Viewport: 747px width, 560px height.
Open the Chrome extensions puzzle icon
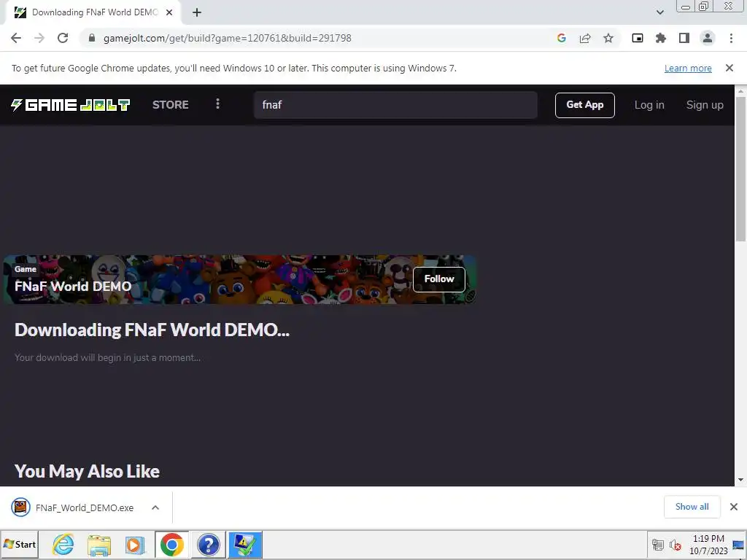coord(661,38)
